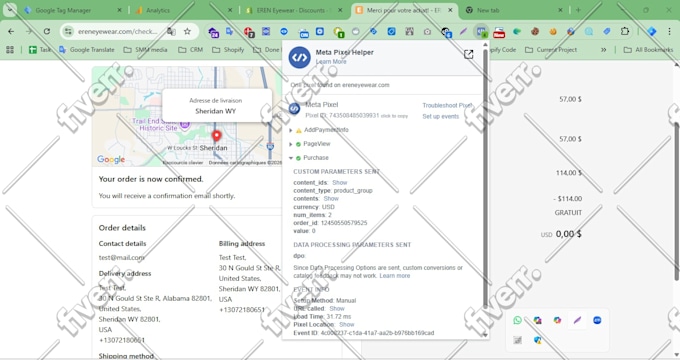Close the Merci pour votre achat tab

coord(451,10)
